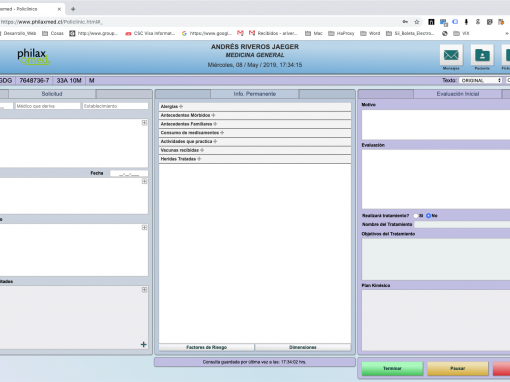Switch to the Evaluación Inicial tab

point(458,94)
